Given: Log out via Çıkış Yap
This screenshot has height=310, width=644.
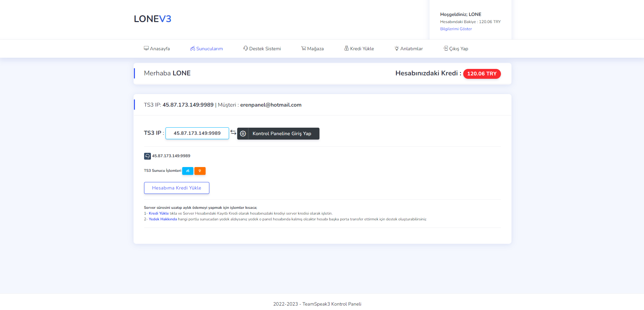Looking at the screenshot, I should pos(456,49).
